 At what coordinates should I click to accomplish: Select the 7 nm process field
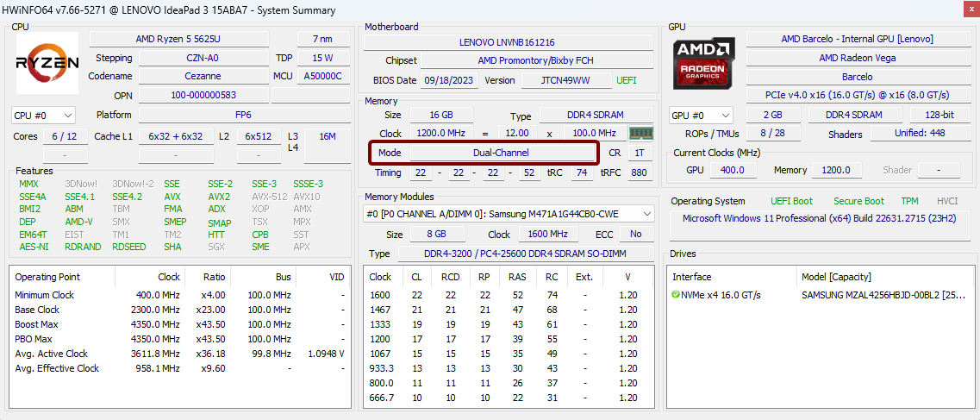[323, 40]
